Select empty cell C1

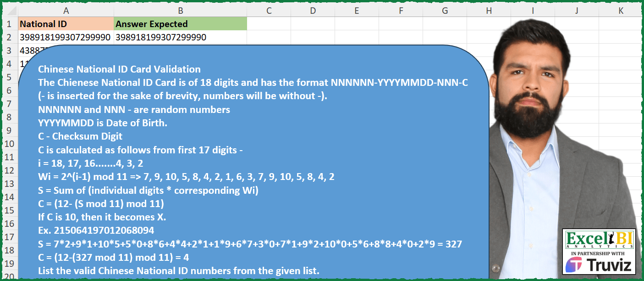[x=269, y=23]
